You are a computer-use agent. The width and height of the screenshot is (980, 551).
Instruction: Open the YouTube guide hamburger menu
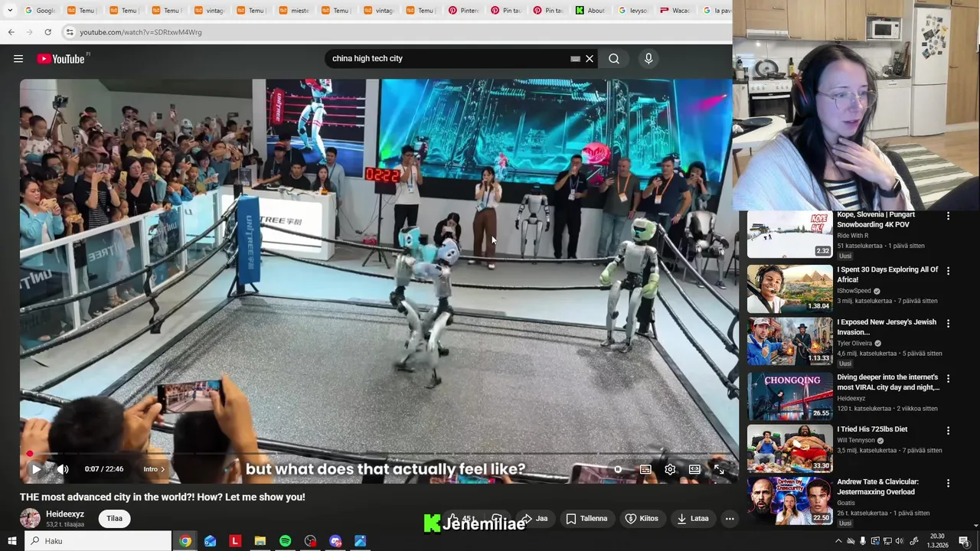click(18, 59)
